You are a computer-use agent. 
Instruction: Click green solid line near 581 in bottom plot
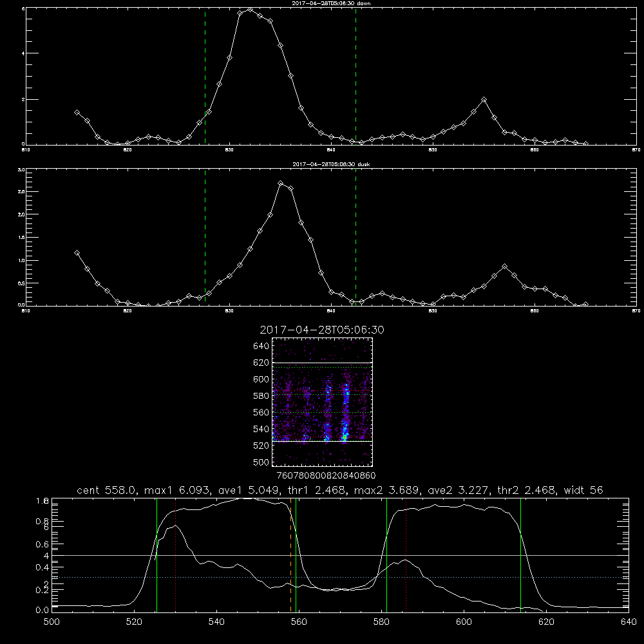pyautogui.click(x=387, y=555)
